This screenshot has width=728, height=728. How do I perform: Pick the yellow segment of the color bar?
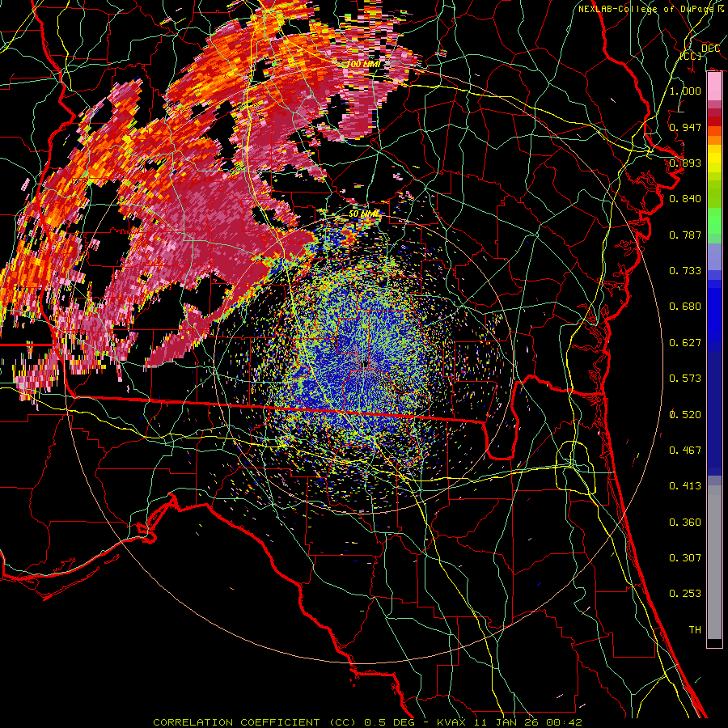(714, 159)
